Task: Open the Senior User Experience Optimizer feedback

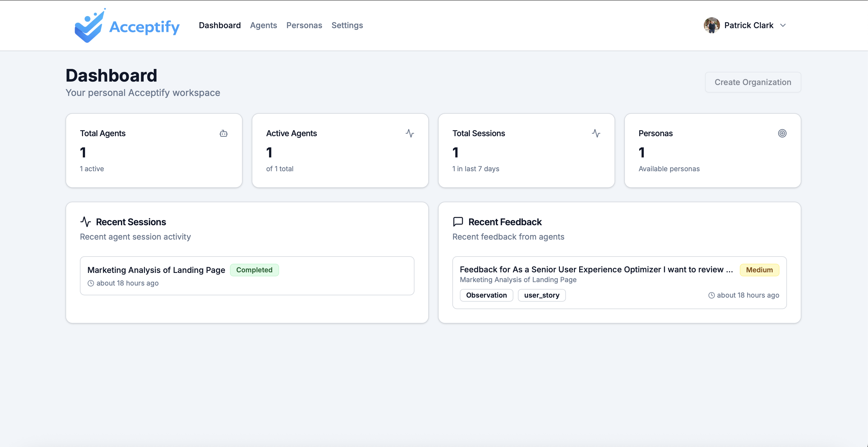Action: 596,269
